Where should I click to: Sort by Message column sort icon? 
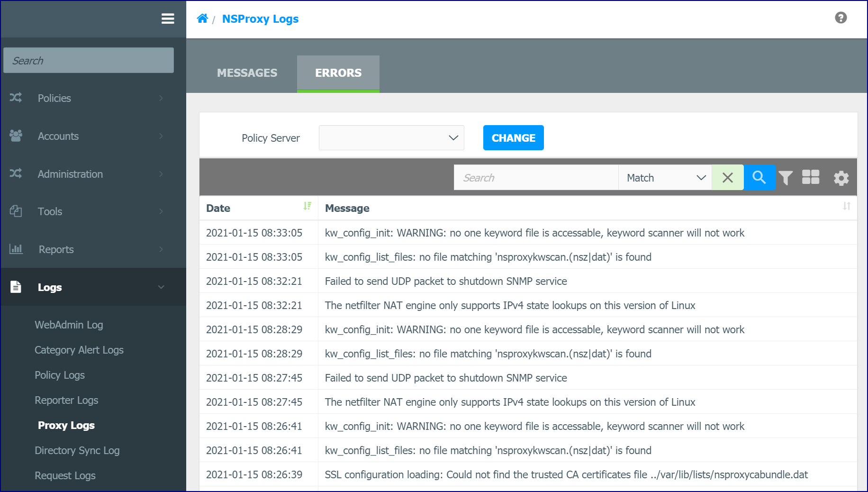(847, 206)
